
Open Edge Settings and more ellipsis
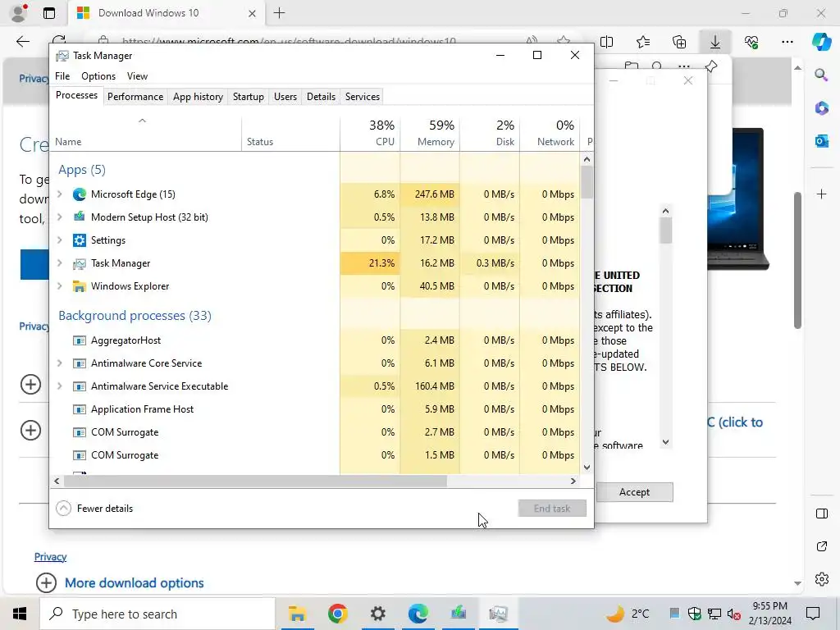(787, 42)
